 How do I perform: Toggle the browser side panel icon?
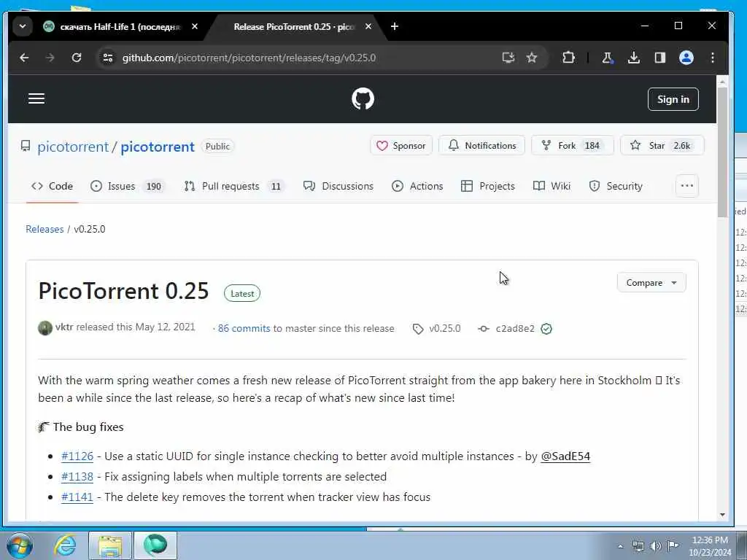659,58
